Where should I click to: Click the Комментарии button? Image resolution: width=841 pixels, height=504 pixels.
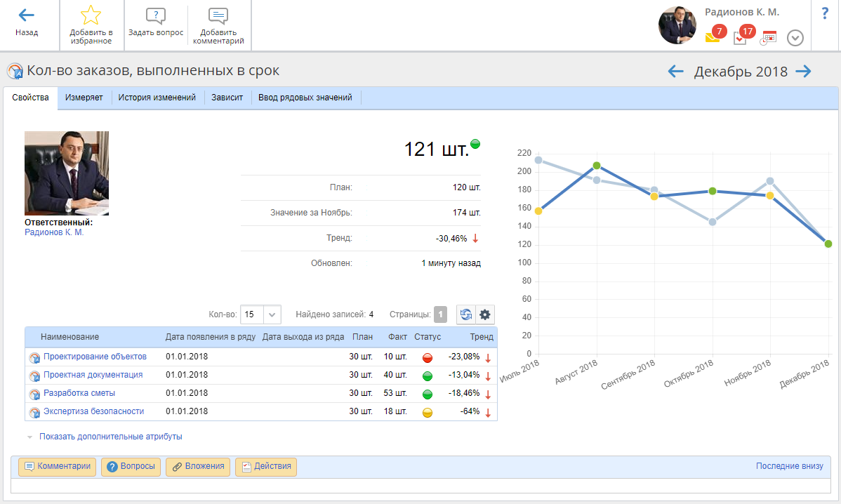click(58, 467)
